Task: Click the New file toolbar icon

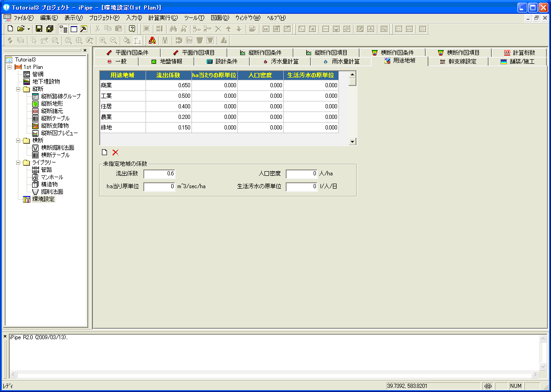Action: point(10,28)
